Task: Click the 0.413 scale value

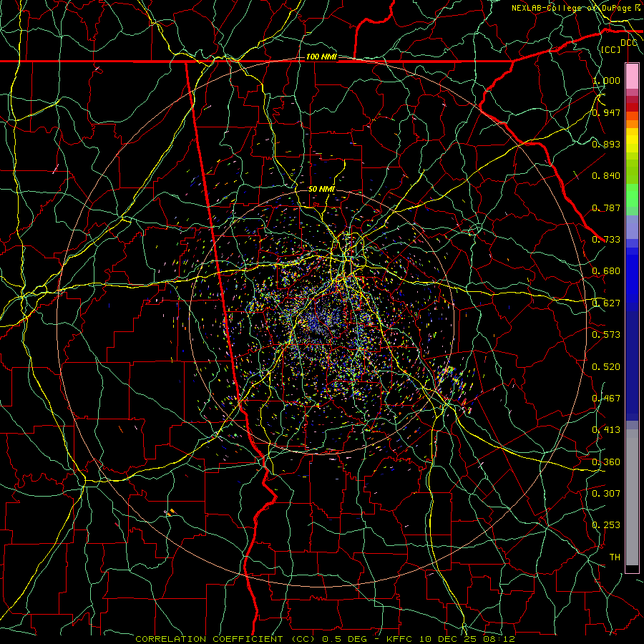Action: tap(606, 430)
